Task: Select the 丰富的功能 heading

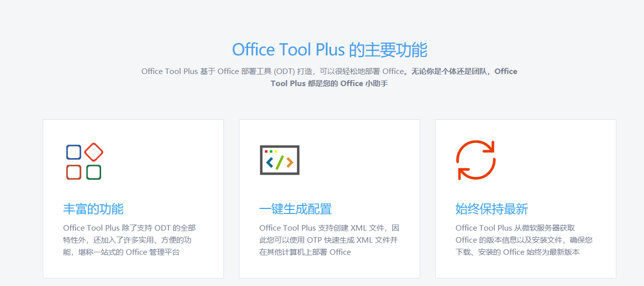Action: pos(94,208)
